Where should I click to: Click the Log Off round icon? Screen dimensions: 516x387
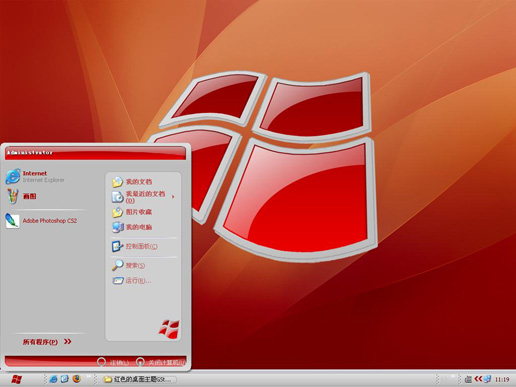coord(101,362)
